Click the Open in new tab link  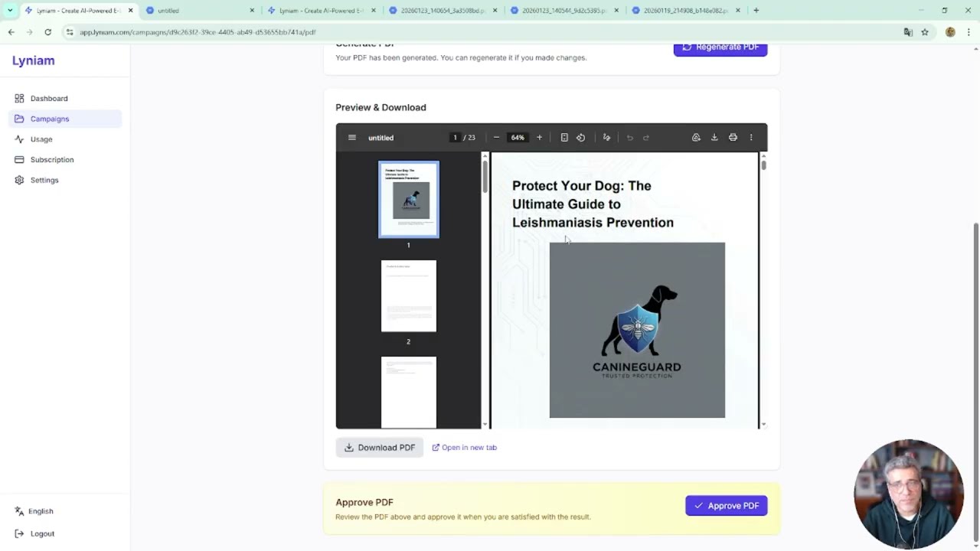[465, 448]
